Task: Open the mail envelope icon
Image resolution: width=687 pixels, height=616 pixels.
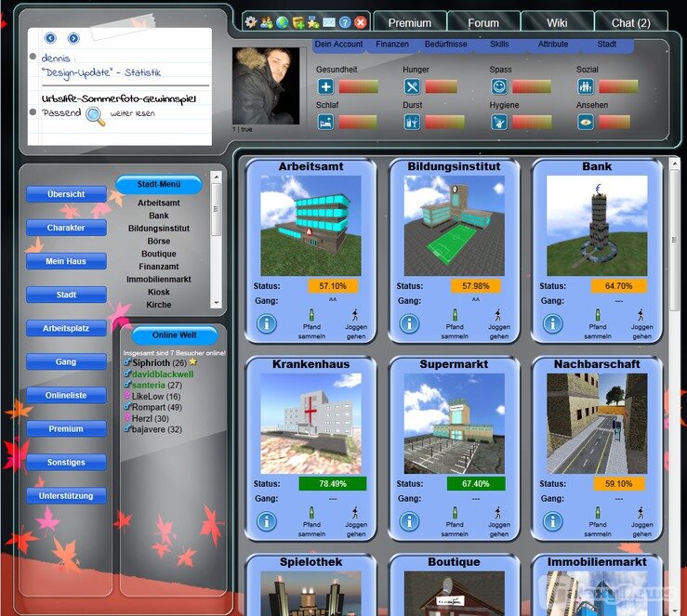Action: point(329,22)
